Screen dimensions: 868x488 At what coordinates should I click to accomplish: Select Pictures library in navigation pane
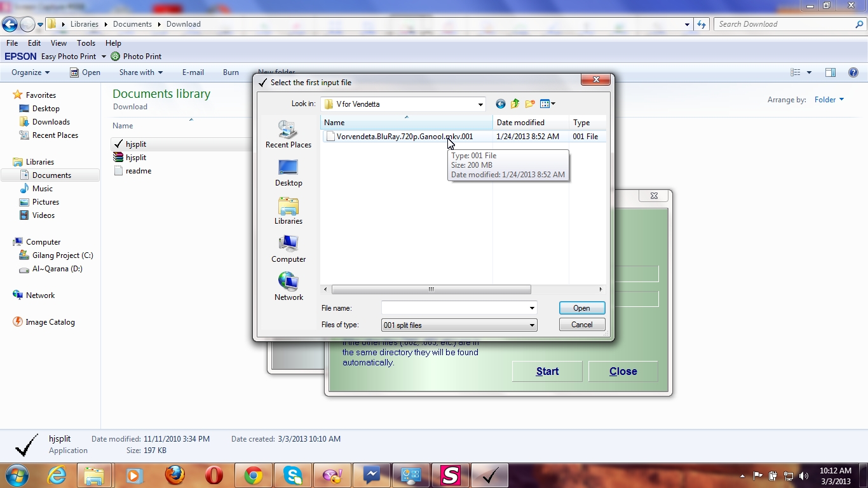[46, 202]
